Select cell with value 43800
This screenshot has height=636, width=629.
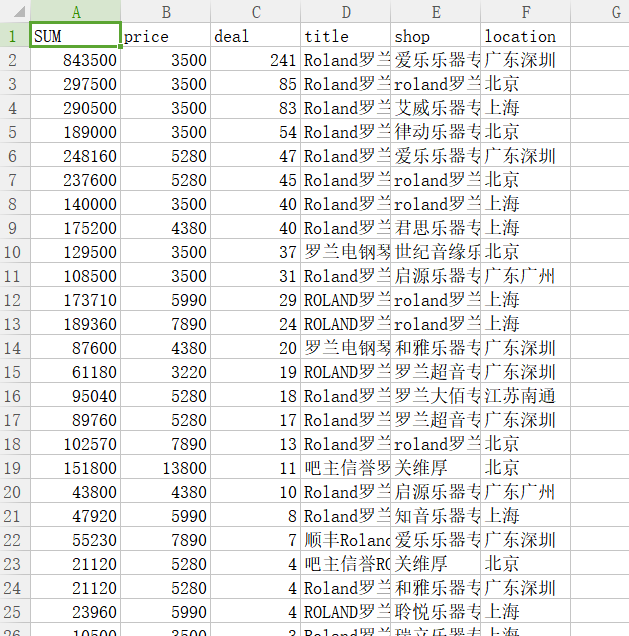click(x=75, y=492)
